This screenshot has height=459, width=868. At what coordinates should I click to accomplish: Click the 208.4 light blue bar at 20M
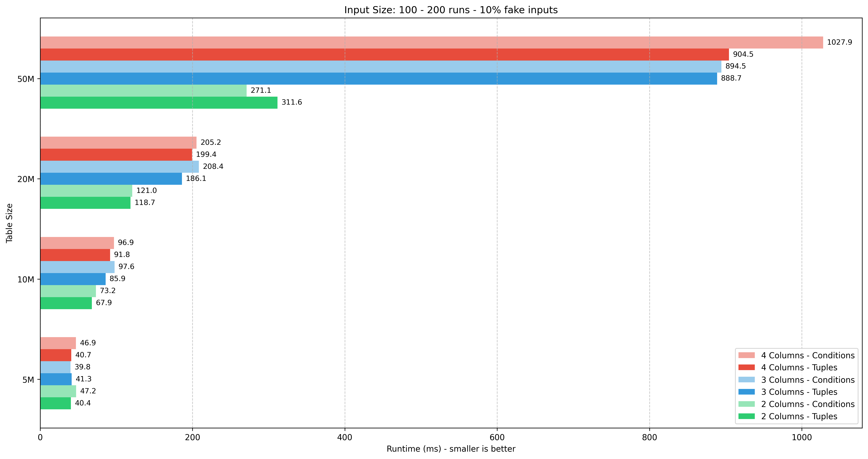(119, 167)
